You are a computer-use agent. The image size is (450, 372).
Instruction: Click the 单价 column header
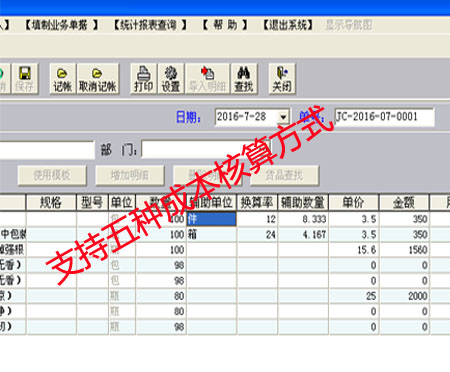point(354,202)
